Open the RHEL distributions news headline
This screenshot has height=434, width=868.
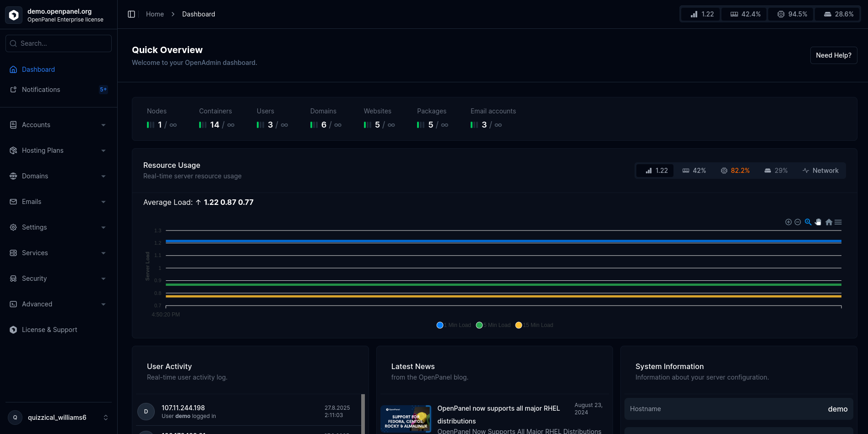point(499,415)
